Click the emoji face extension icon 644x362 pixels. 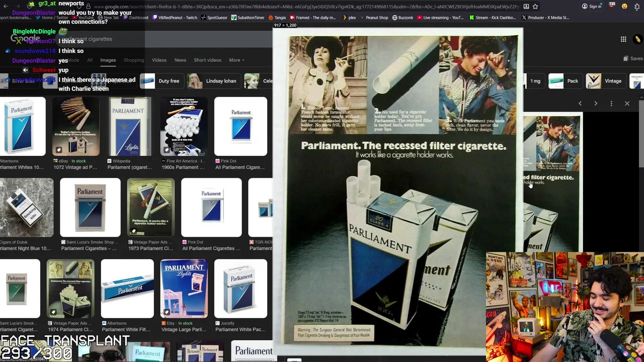[x=624, y=7]
